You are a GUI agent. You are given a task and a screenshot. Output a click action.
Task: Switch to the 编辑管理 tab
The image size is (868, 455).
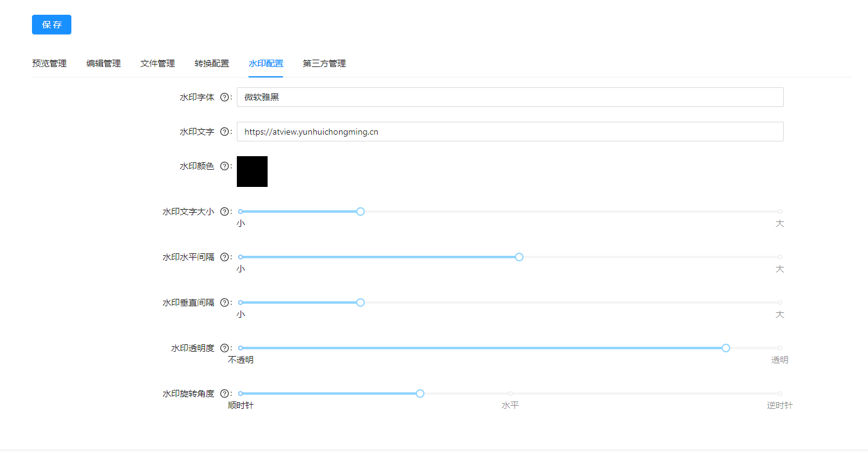click(x=103, y=63)
